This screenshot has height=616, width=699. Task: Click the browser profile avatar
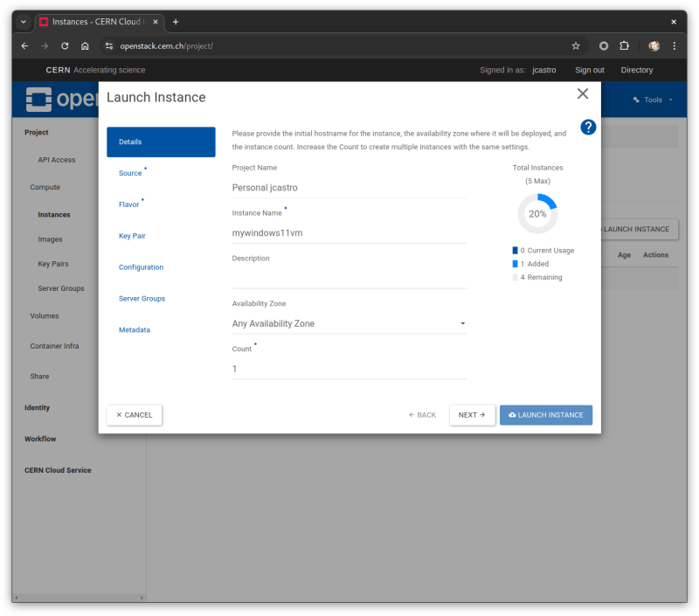tap(654, 45)
